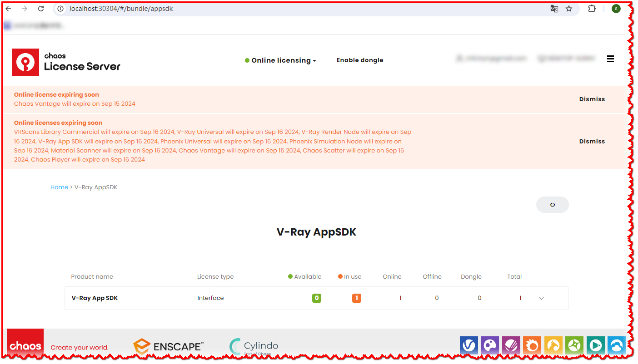The height and width of the screenshot is (364, 638).
Task: Click the Online license expiring soon heading
Action: click(56, 95)
